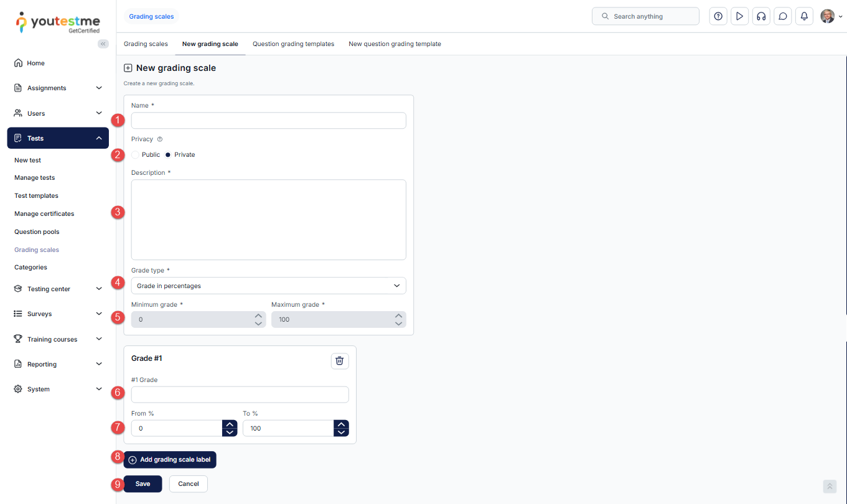Open the headset support icon

coord(761,16)
